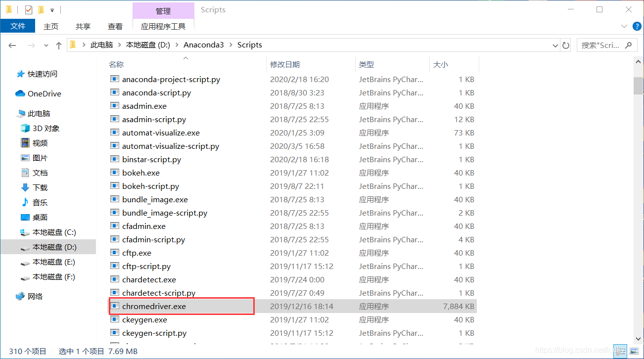Click 本地磁盘 (D:) in the breadcrumb
The height and width of the screenshot is (359, 644).
pyautogui.click(x=148, y=45)
